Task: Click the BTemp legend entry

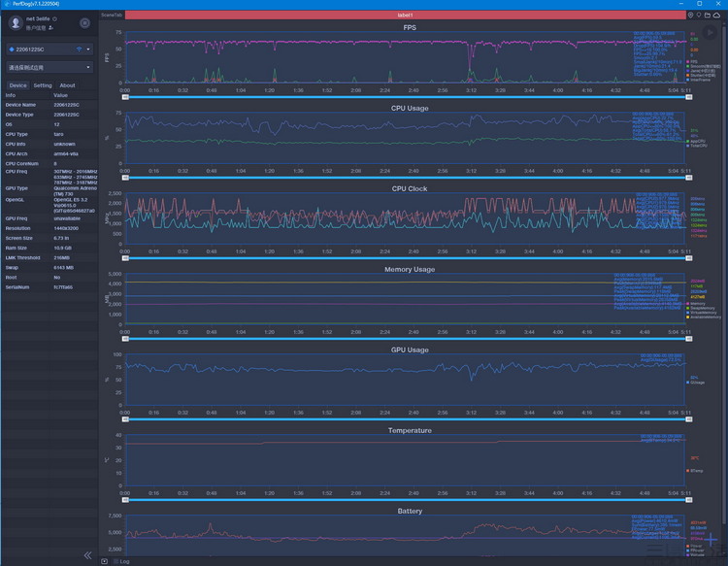Action: tap(695, 471)
